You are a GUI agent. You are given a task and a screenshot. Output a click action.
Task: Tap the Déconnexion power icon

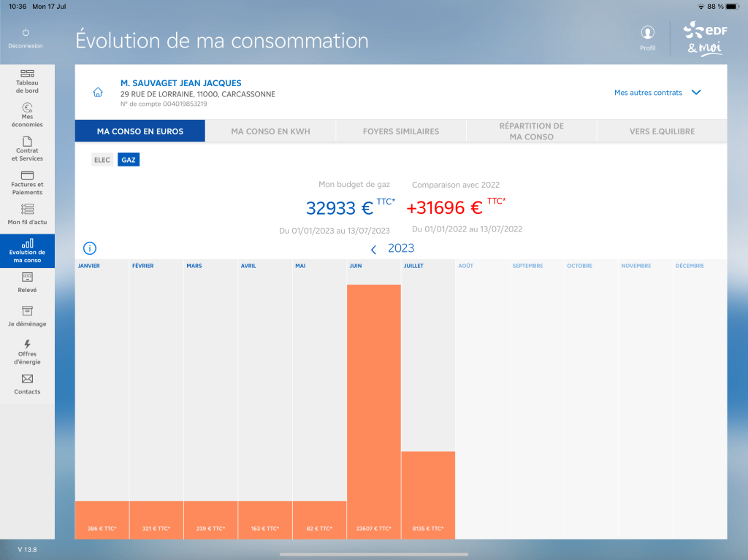coord(26,33)
